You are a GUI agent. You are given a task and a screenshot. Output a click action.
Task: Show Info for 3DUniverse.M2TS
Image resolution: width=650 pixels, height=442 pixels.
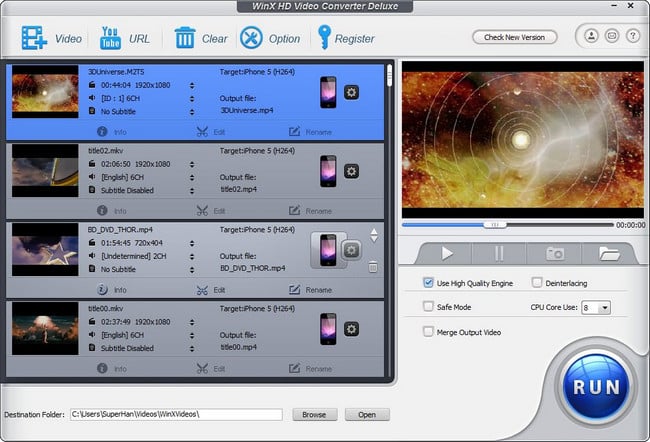pyautogui.click(x=112, y=132)
